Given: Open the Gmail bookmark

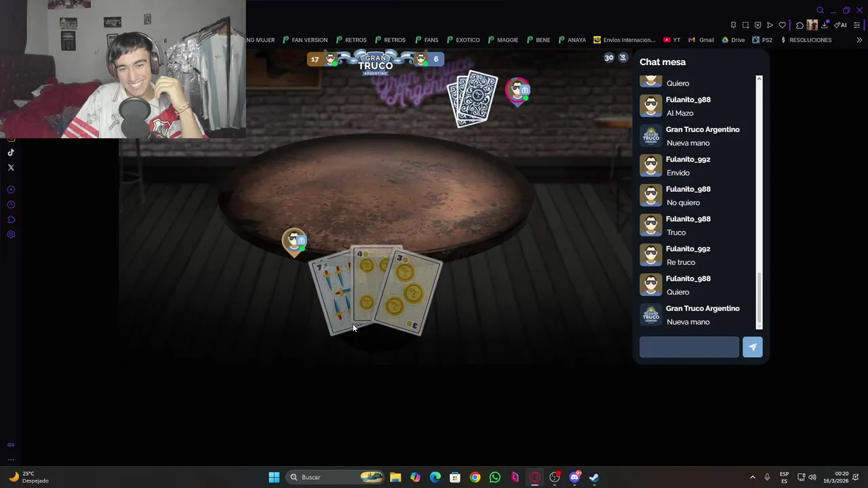Looking at the screenshot, I should pos(702,40).
